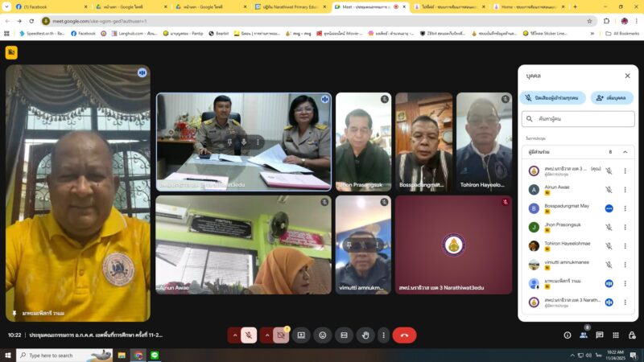644x362 pixels.
Task: Toggle the microphone mute button
Action: [x=249, y=335]
